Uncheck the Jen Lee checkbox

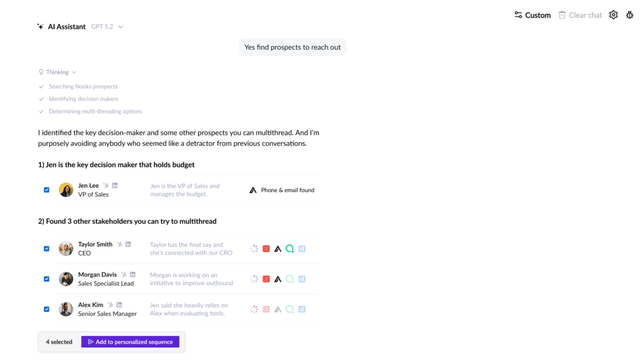pos(46,190)
